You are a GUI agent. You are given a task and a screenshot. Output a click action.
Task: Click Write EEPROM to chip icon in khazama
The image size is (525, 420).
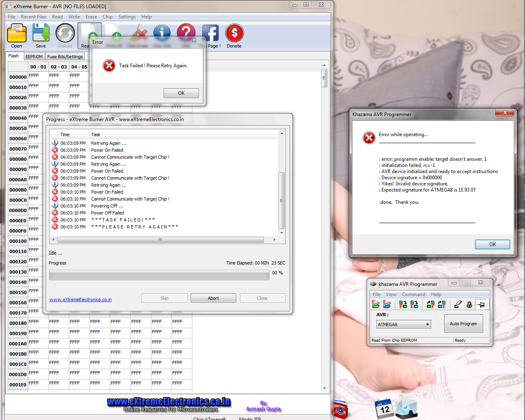point(414,304)
